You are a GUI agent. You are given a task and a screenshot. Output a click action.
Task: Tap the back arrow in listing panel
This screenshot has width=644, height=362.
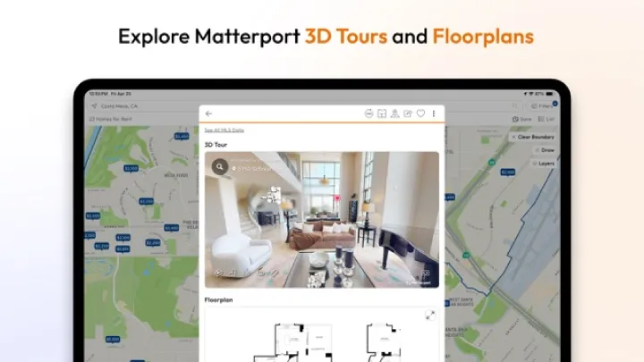208,114
